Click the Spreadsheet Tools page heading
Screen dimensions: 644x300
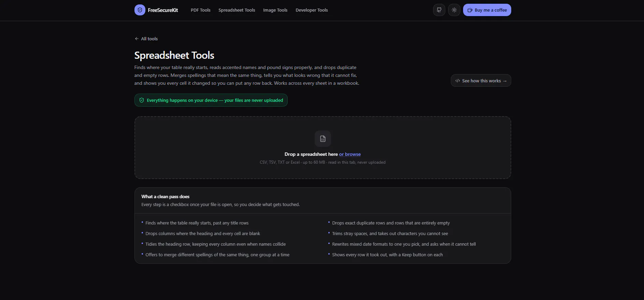(x=174, y=55)
